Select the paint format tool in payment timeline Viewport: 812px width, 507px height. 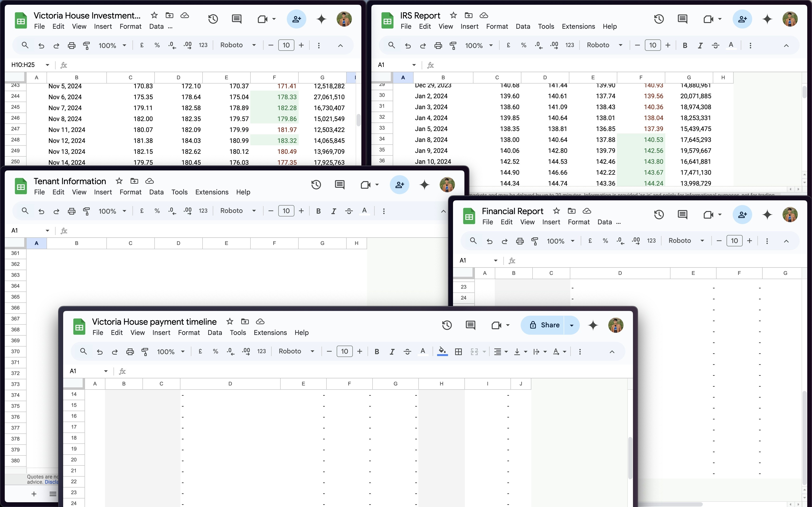(x=145, y=352)
